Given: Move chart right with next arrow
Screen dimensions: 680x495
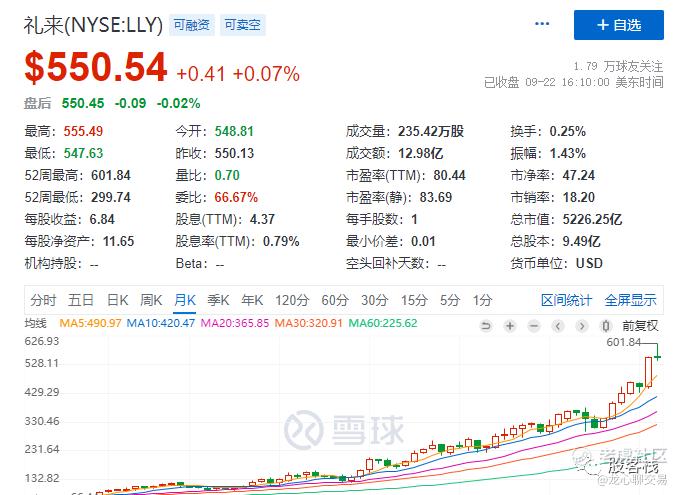Looking at the screenshot, I should point(582,325).
